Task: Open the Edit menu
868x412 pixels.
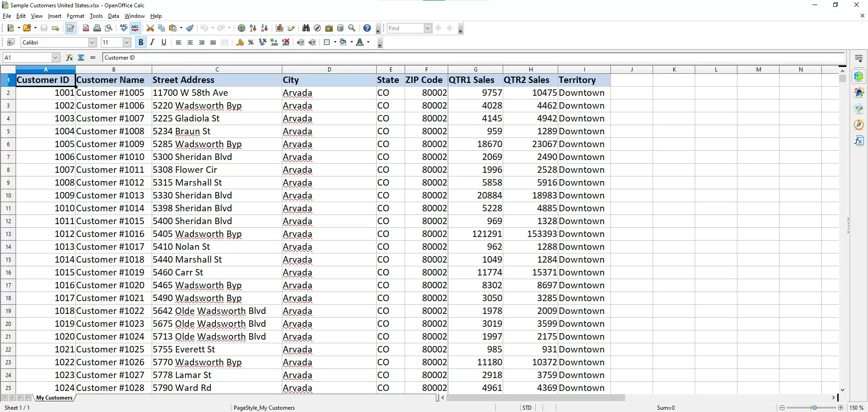Action: tap(21, 16)
